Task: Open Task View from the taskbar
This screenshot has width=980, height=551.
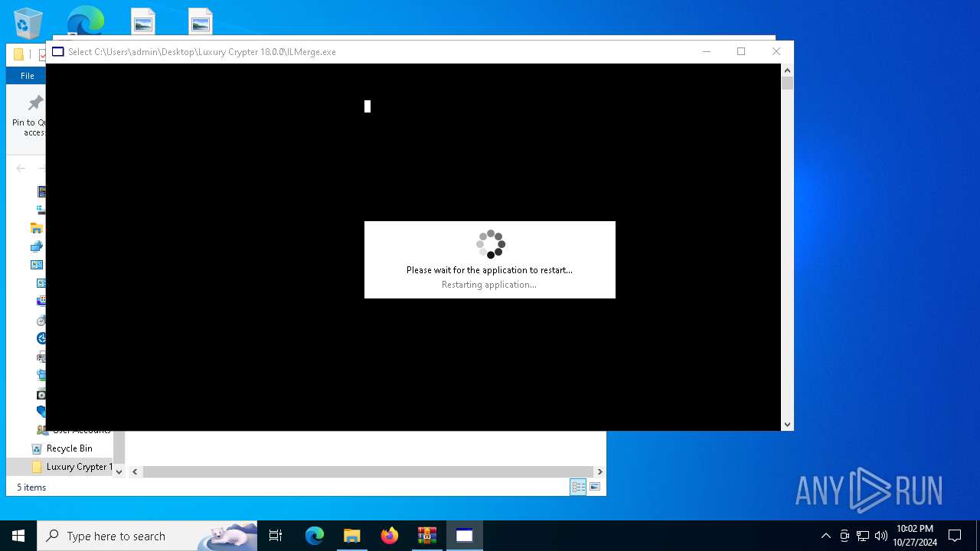Action: pyautogui.click(x=276, y=536)
